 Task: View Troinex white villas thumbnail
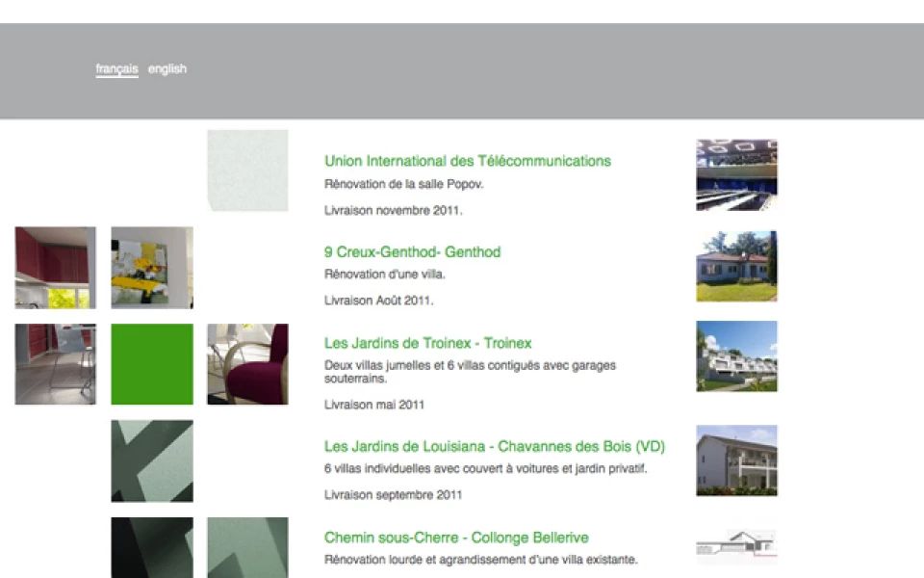pyautogui.click(x=736, y=356)
